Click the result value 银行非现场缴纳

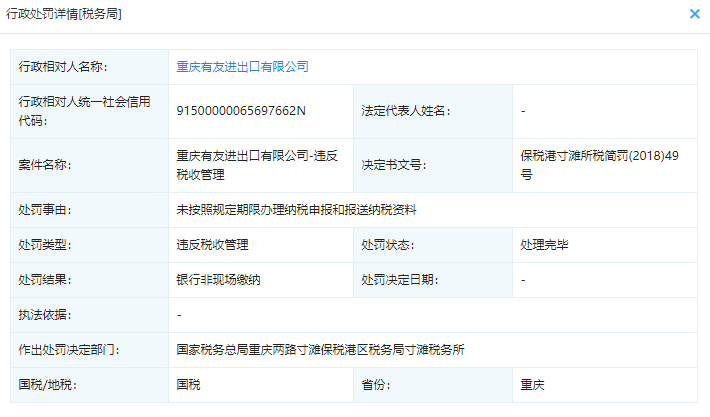(x=218, y=280)
